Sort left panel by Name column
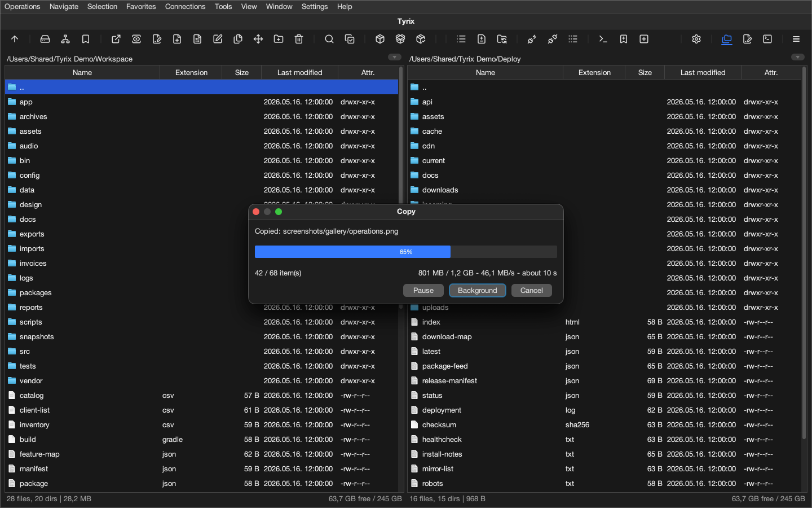The width and height of the screenshot is (812, 508). click(82, 72)
